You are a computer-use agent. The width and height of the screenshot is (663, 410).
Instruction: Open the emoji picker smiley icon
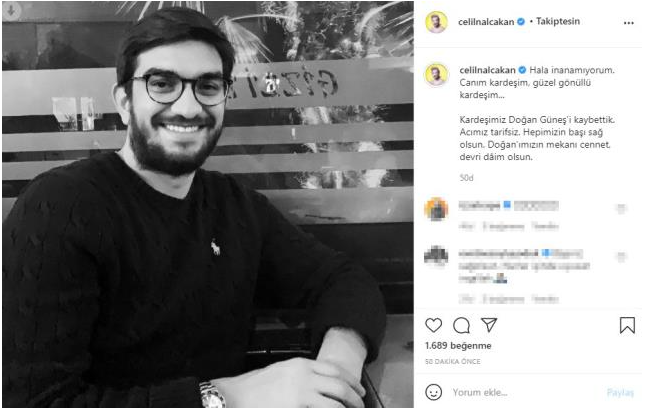tap(433, 392)
